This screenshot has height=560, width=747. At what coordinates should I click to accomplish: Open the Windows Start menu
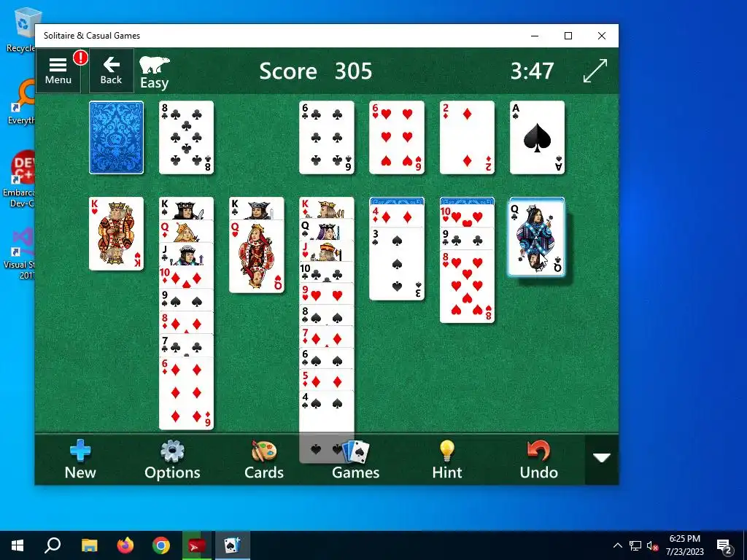coord(18,545)
